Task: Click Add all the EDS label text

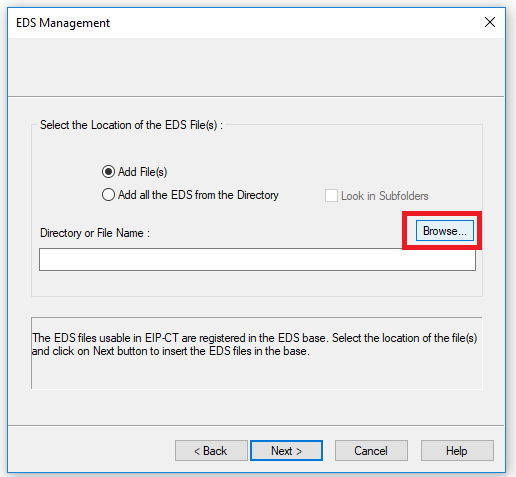Action: pos(198,195)
